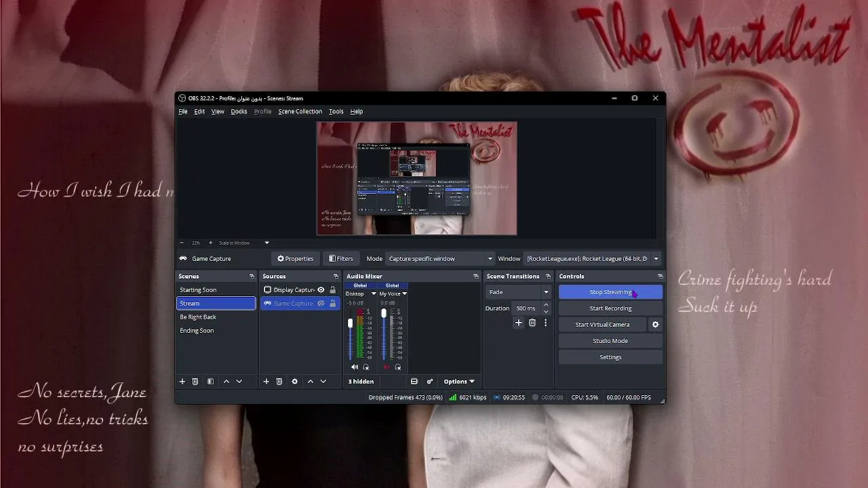This screenshot has height=488, width=868.
Task: Zoom out the preview with minus icon
Action: click(182, 243)
